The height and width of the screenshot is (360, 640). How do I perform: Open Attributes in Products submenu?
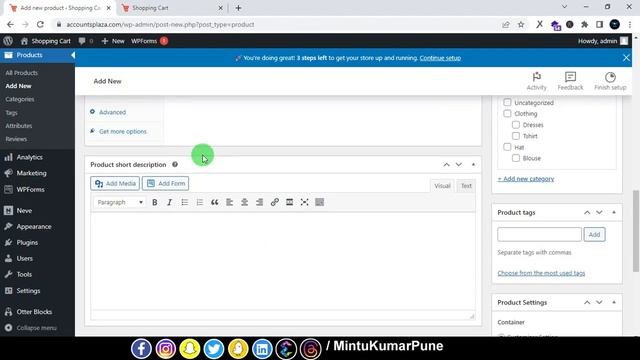[19, 126]
